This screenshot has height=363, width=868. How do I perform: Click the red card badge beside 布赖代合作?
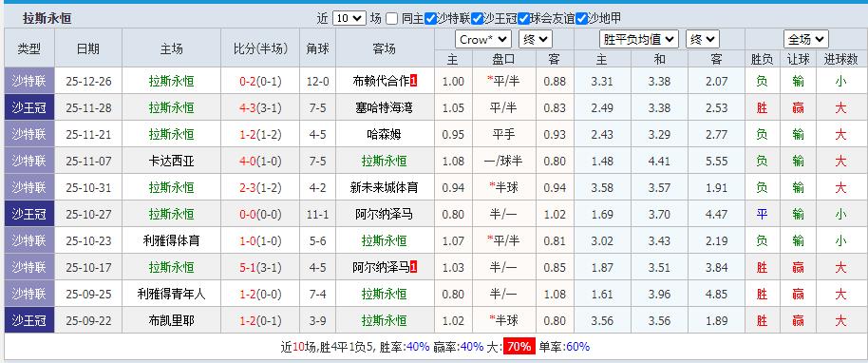(x=413, y=82)
